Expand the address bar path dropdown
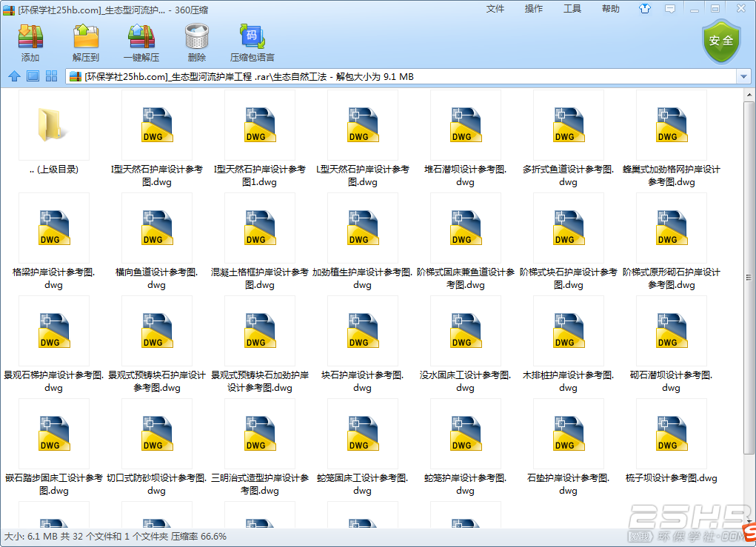The height and width of the screenshot is (547, 756). tap(743, 77)
